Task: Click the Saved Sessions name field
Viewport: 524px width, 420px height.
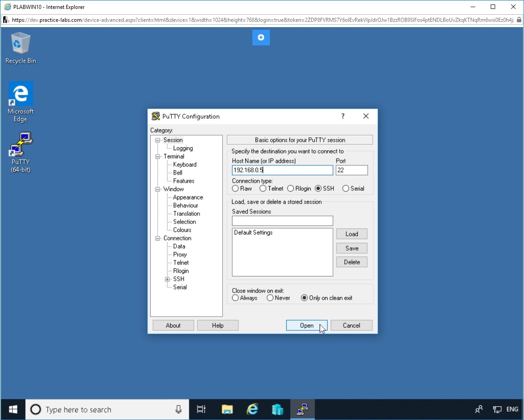Action: (x=282, y=220)
